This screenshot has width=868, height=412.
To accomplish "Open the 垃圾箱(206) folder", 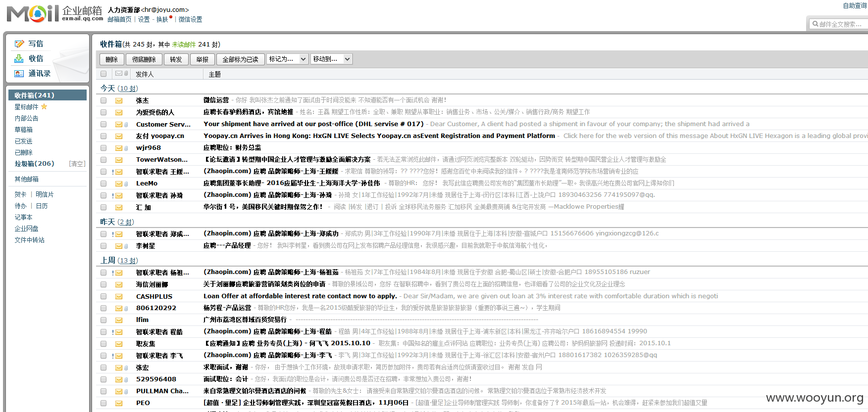I will coord(34,164).
